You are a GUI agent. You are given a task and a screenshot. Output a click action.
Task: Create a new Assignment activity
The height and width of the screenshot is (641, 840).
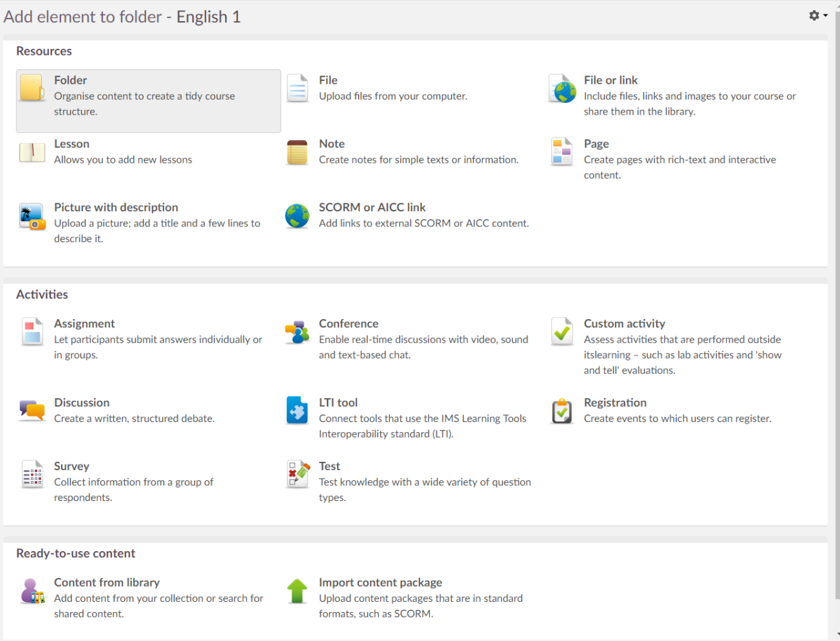click(84, 324)
